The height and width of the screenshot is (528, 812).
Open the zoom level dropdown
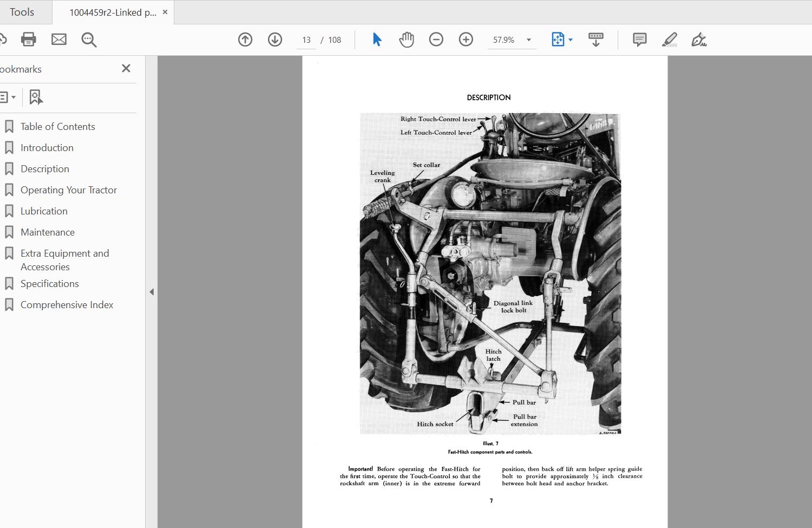tap(529, 40)
